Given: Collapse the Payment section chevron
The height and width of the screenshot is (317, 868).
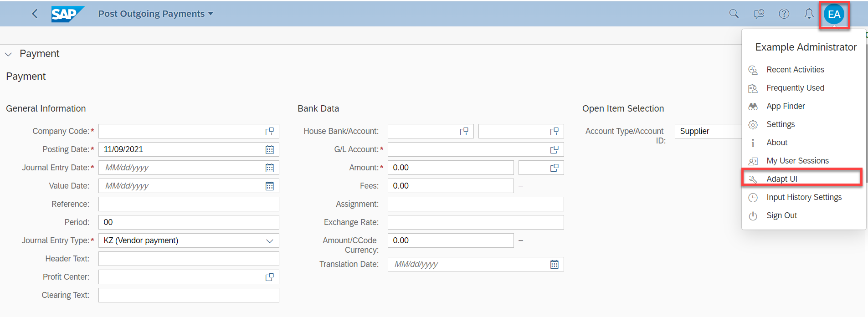Looking at the screenshot, I should 8,54.
